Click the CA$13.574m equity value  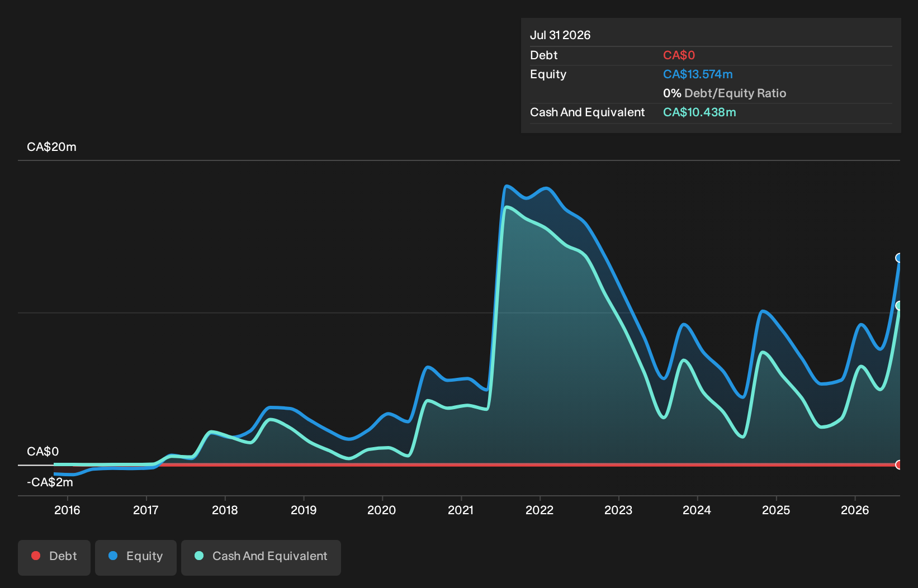[x=698, y=74]
